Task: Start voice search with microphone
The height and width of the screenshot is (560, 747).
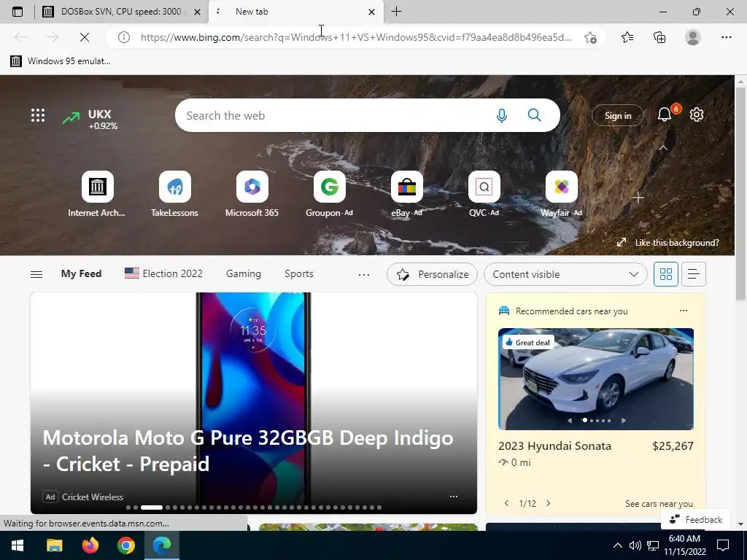Action: click(x=502, y=115)
